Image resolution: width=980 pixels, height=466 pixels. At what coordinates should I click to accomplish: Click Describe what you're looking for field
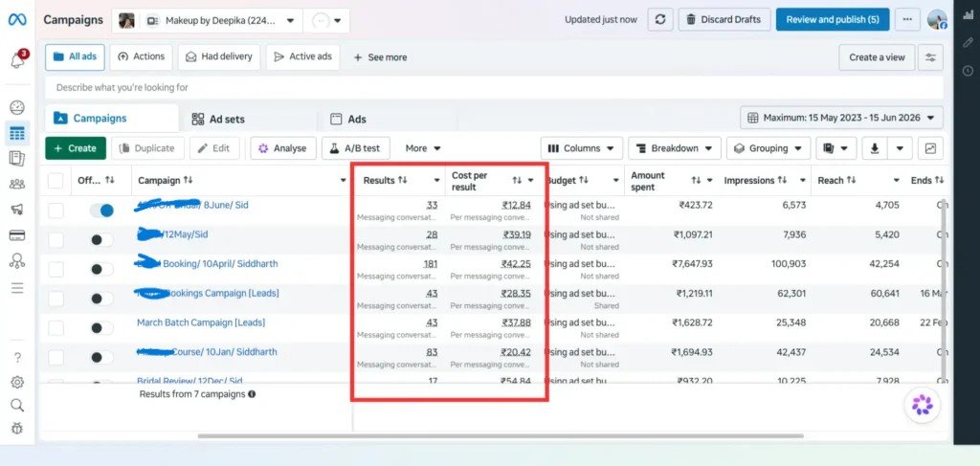494,87
